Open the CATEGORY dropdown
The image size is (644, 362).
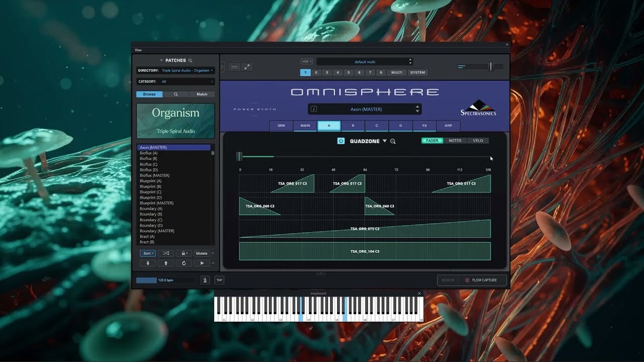click(x=185, y=82)
